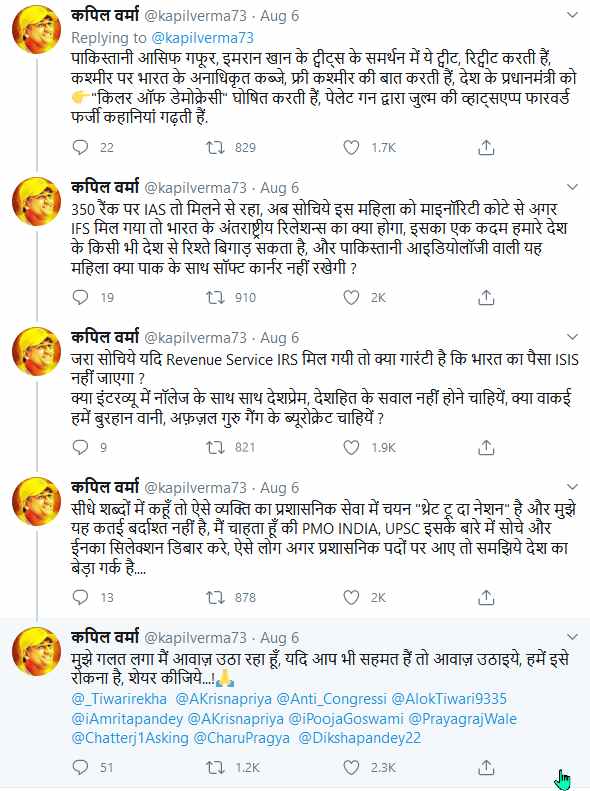Open the Aug 6 timestamp on the last tweet
The width and height of the screenshot is (590, 791).
pyautogui.click(x=280, y=638)
